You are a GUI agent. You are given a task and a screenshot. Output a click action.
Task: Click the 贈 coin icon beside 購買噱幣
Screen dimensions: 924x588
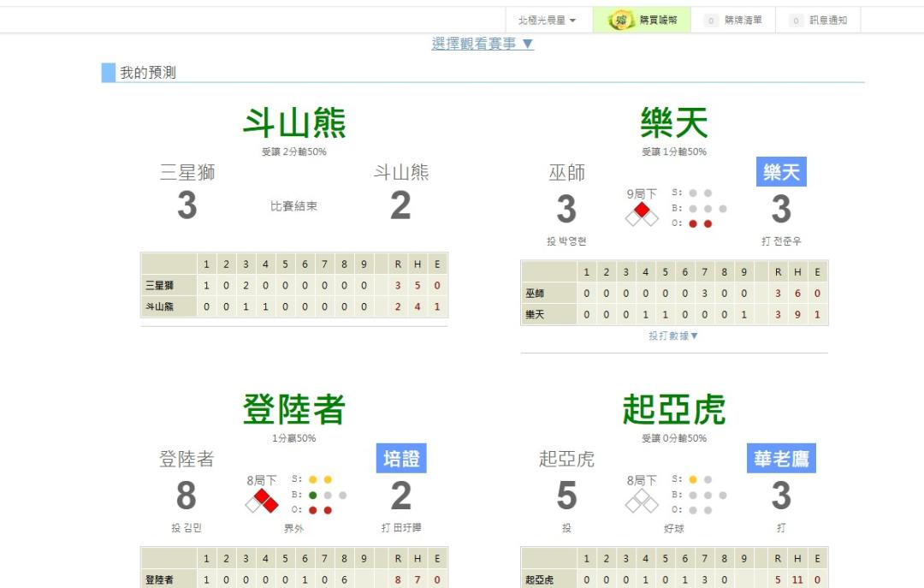(620, 20)
